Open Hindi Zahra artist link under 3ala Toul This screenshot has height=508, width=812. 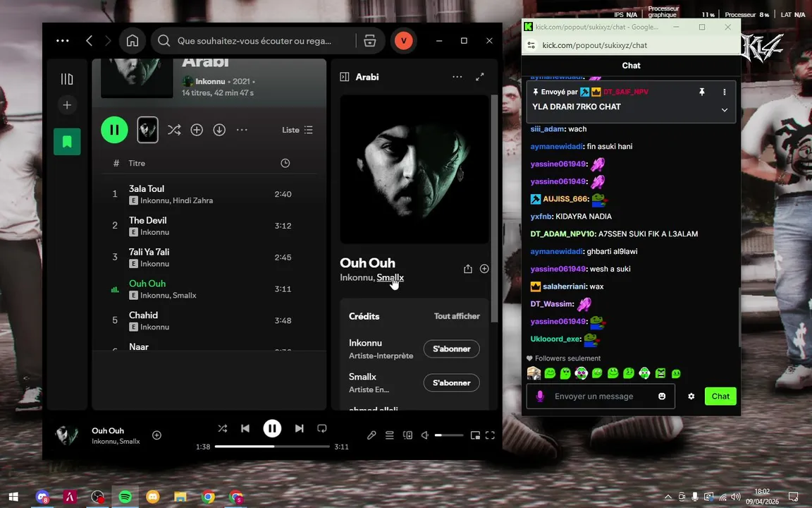(192, 200)
